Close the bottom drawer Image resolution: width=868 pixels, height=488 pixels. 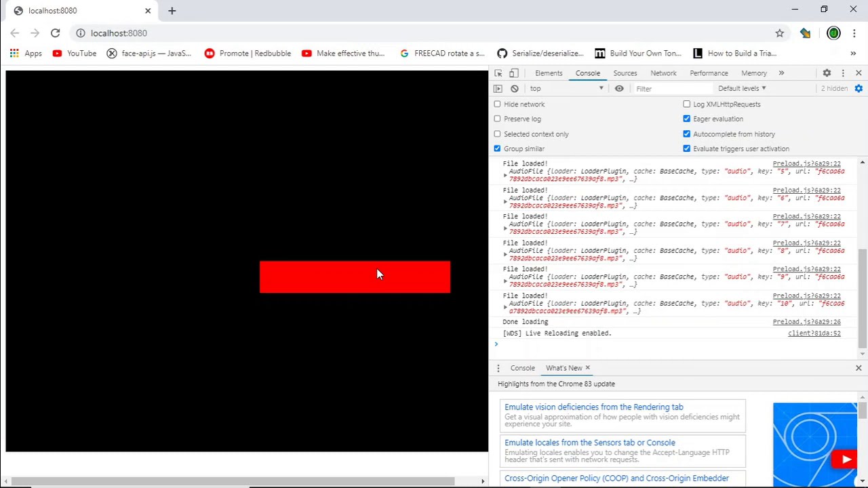[x=859, y=368]
